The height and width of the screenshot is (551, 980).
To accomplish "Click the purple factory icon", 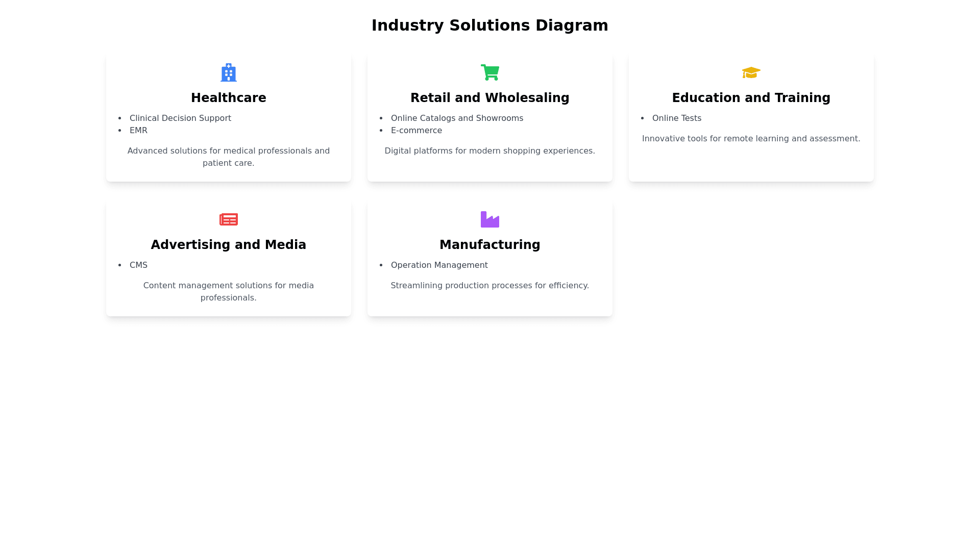I will 490,219.
